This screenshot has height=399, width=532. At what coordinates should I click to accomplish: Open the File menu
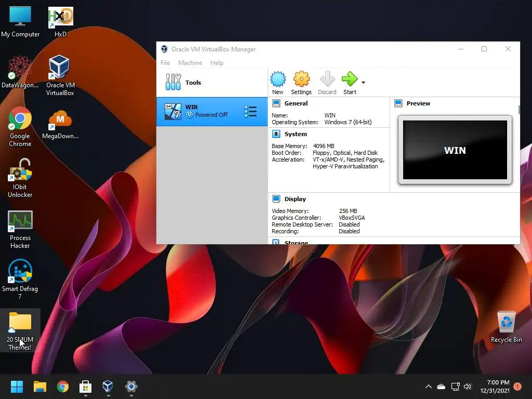point(165,63)
